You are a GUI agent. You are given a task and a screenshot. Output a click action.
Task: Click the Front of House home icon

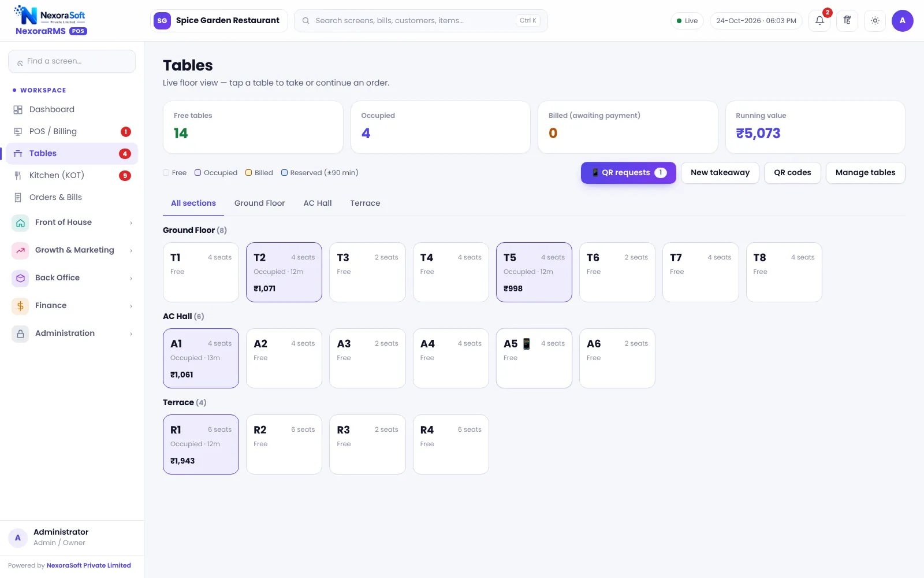20,223
